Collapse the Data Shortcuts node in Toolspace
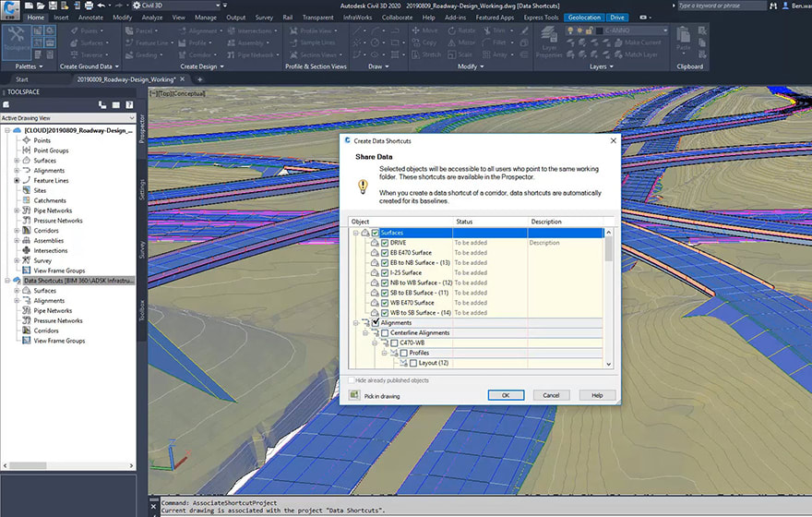 coord(7,281)
